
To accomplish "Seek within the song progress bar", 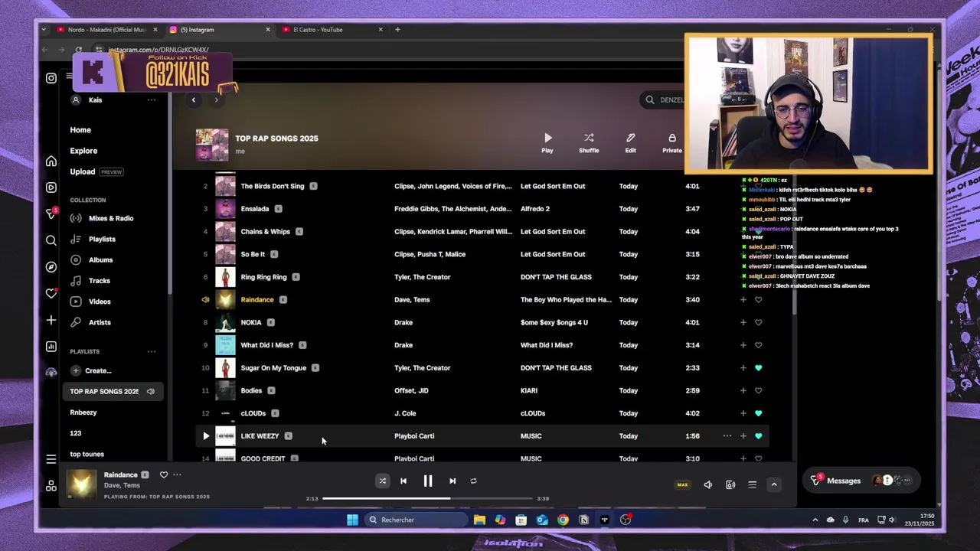I will tap(427, 498).
